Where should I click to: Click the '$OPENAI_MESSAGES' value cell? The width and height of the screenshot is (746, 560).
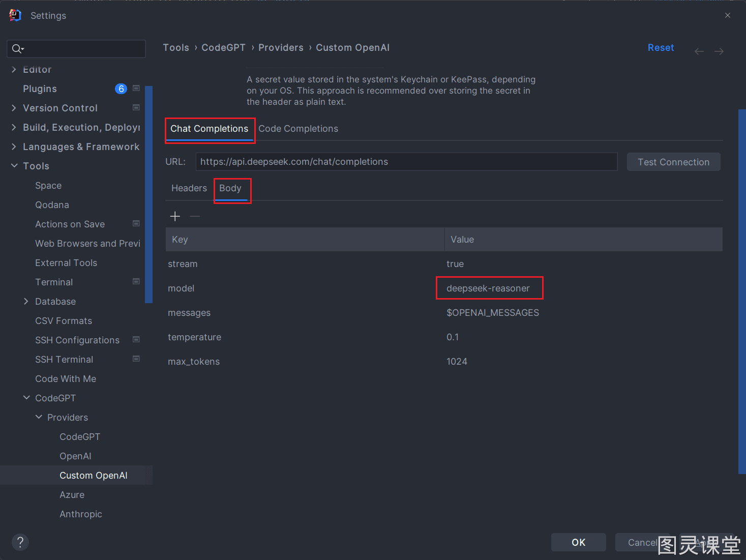pos(493,313)
